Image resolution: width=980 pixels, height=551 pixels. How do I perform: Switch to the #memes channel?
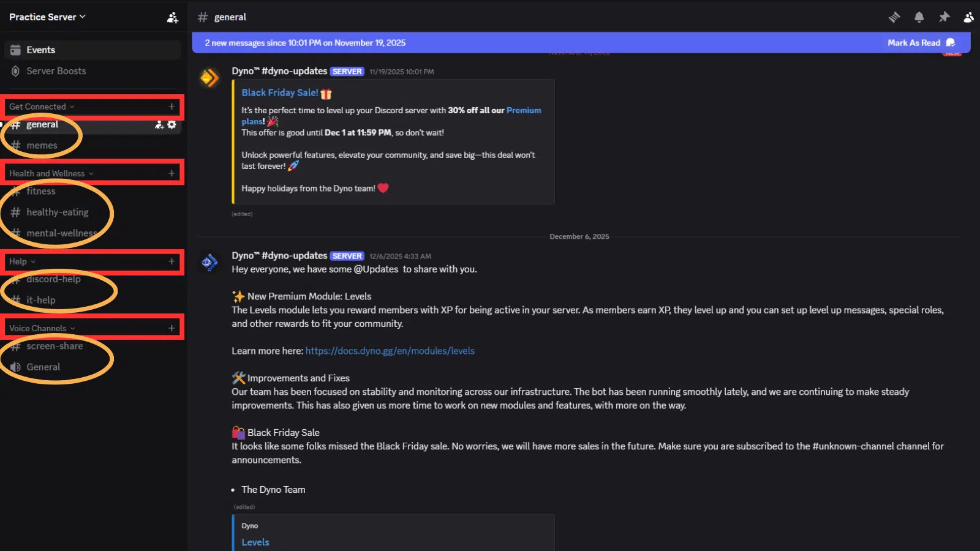pos(42,145)
